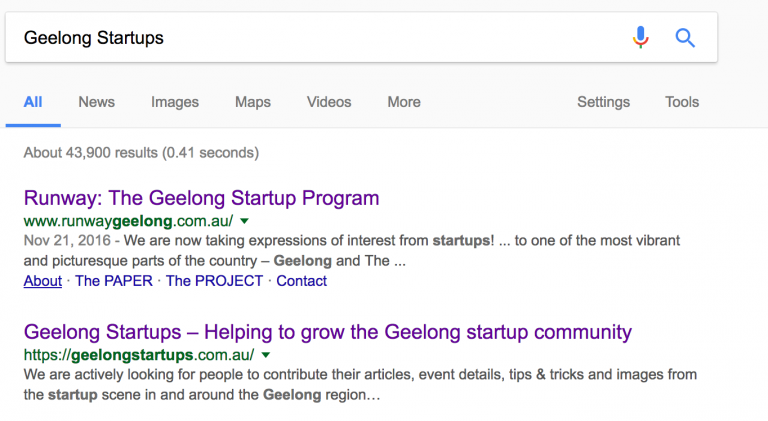Click the green www.runwaygeelong.com.au URL
This screenshot has width=768, height=421.
(128, 221)
